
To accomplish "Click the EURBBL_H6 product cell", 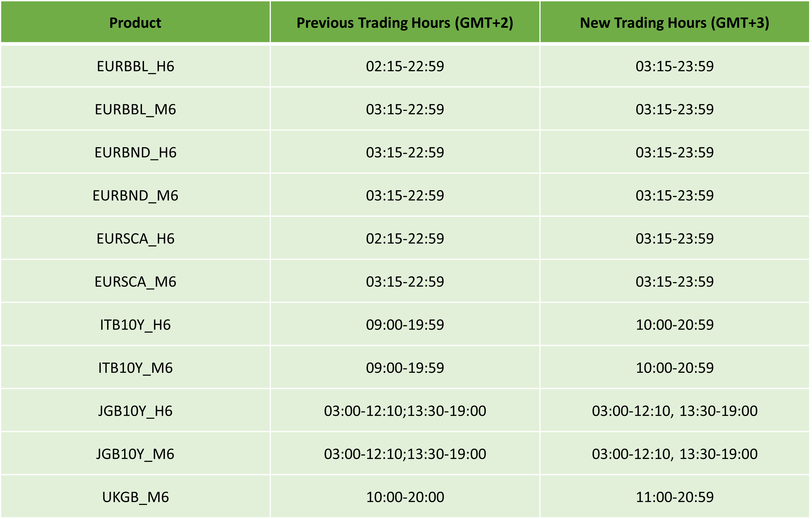I will [135, 66].
